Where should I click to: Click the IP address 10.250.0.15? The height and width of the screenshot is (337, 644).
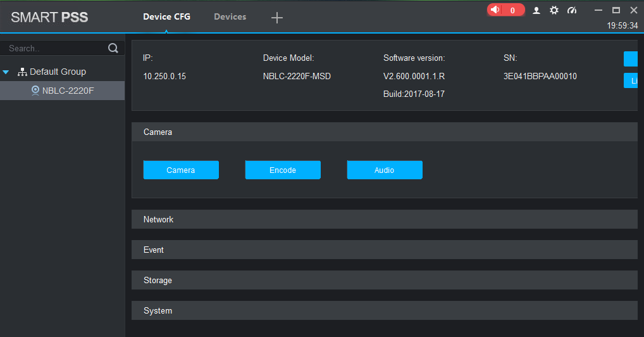164,76
